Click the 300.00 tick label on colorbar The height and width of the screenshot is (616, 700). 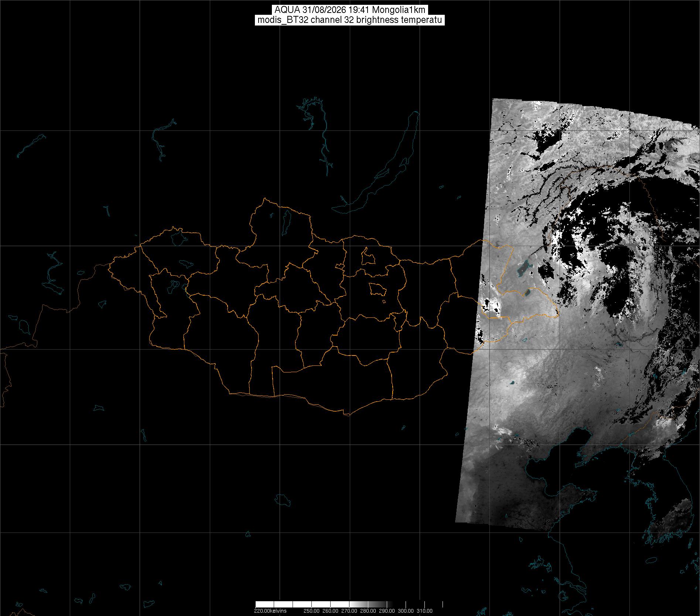[406, 611]
